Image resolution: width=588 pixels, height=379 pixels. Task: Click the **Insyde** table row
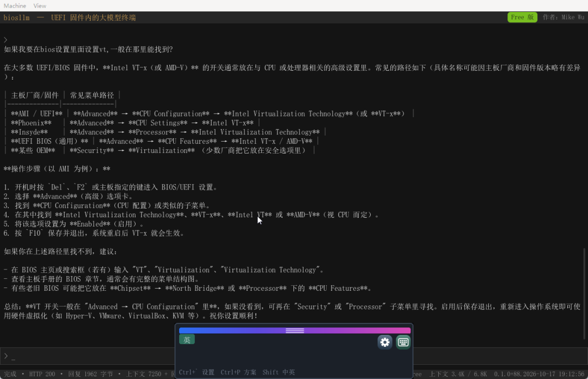coord(165,132)
